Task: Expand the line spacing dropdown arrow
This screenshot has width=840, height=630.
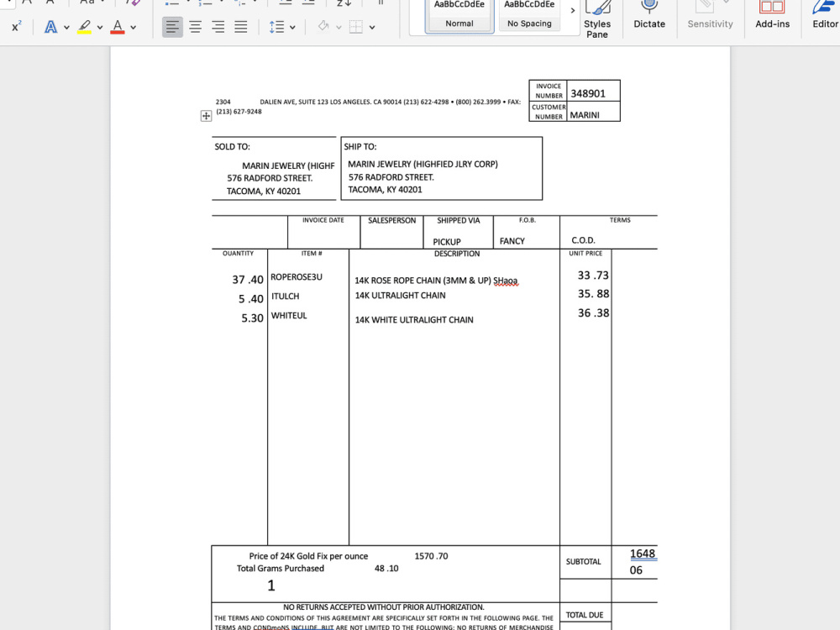Action: [x=292, y=28]
